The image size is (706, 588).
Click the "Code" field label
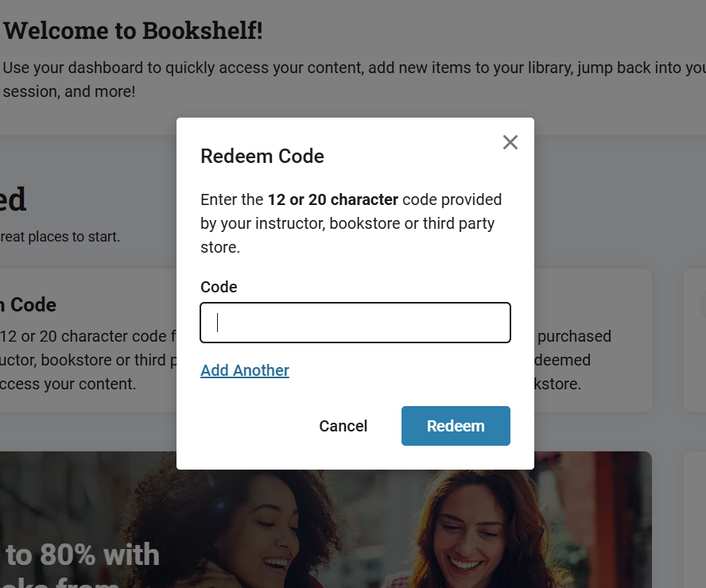click(219, 287)
